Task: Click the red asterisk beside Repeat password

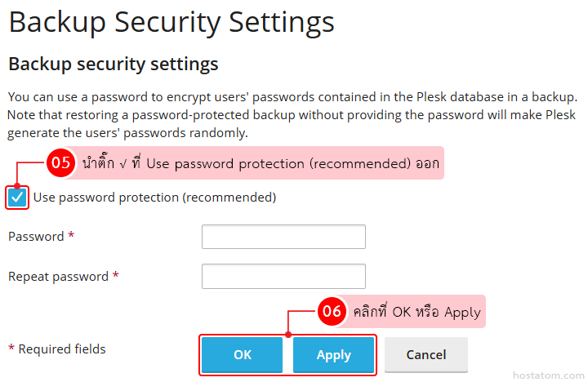Action: (116, 276)
